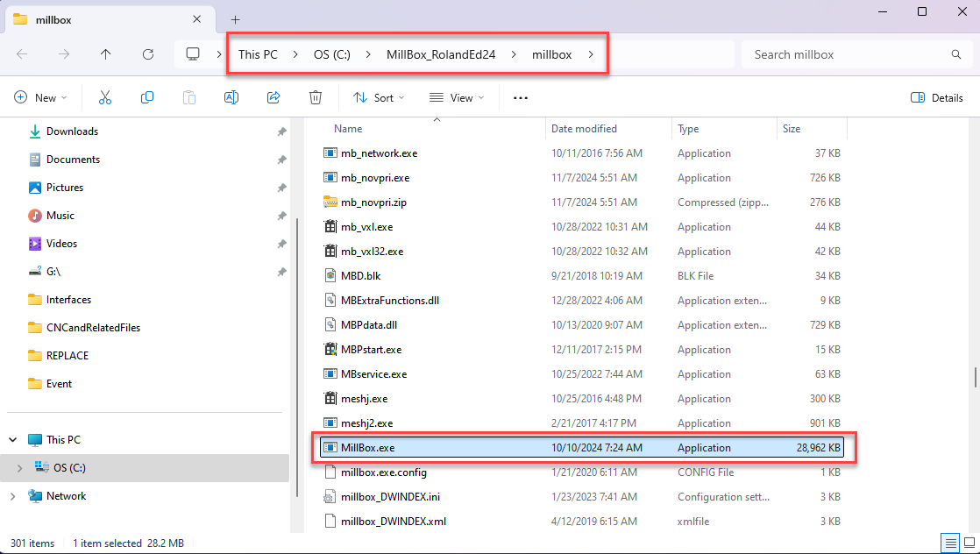
Task: Click the Copy icon in toolbar
Action: (x=147, y=97)
